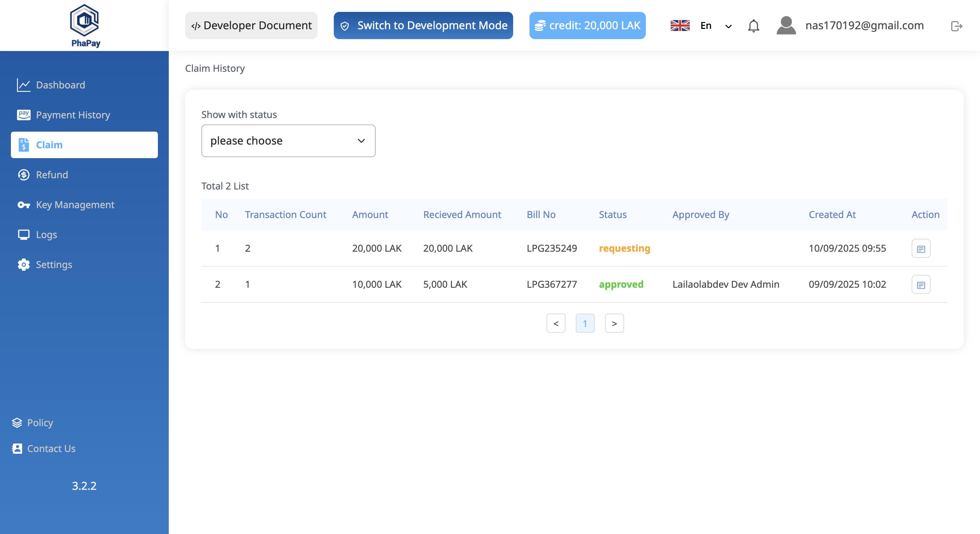Screen dimensions: 980x534
Task: Open Dashboard from the sidebar
Action: (x=60, y=85)
